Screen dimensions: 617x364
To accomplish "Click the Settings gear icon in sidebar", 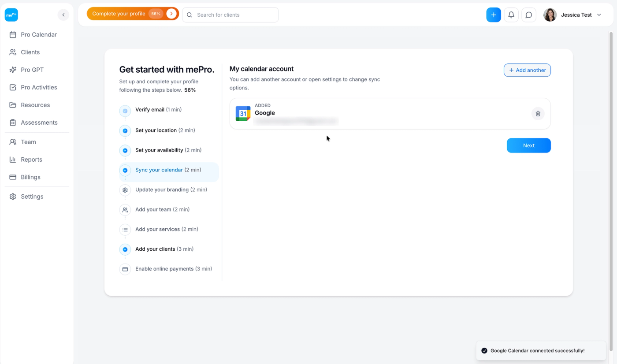I will (13, 197).
